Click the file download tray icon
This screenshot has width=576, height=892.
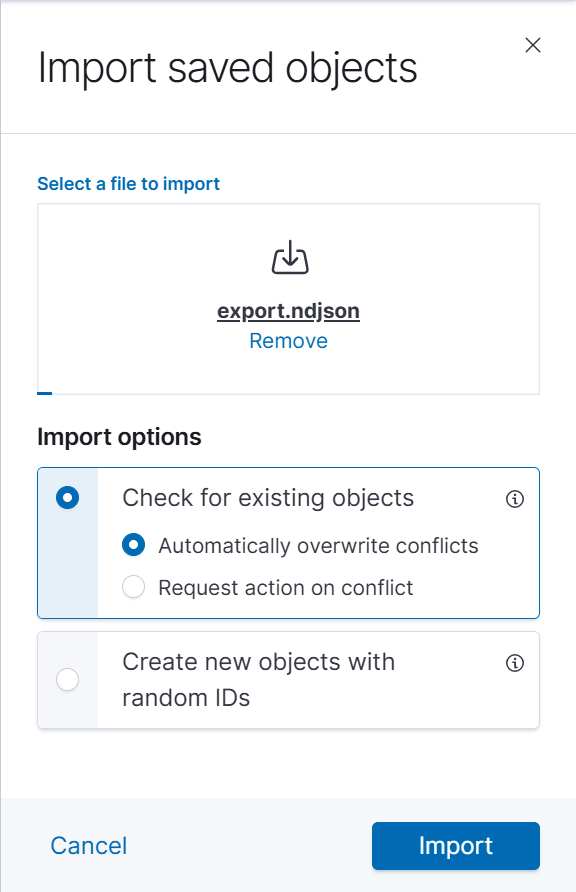[x=290, y=257]
